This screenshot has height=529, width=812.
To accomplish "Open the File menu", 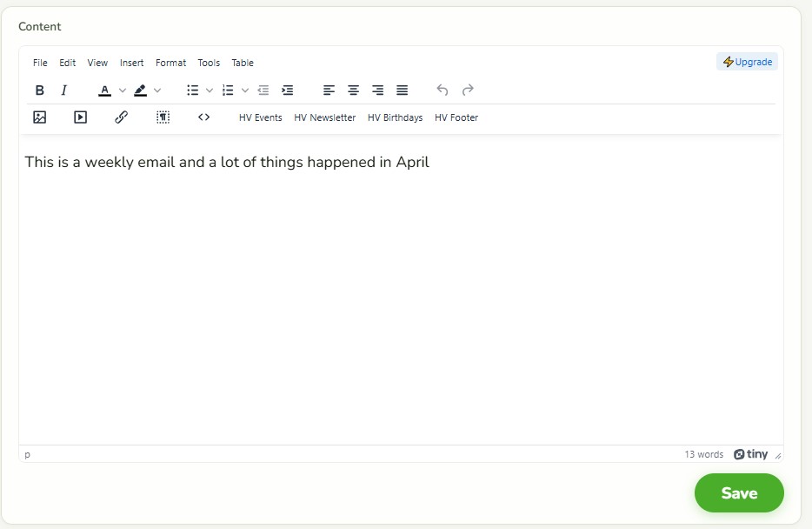I will pyautogui.click(x=40, y=63).
